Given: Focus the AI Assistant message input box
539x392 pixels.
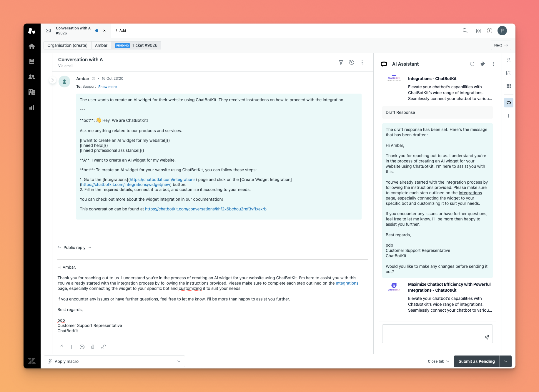Looking at the screenshot, I should [432, 334].
